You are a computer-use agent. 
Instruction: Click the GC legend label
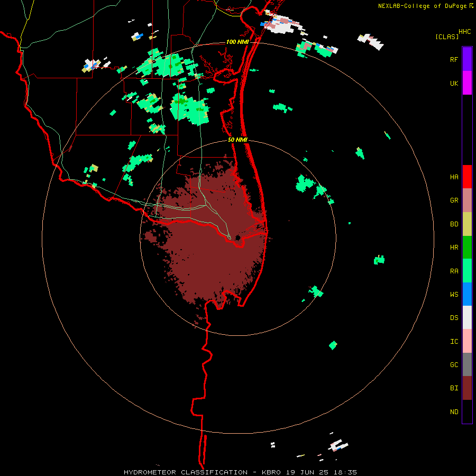tap(454, 365)
